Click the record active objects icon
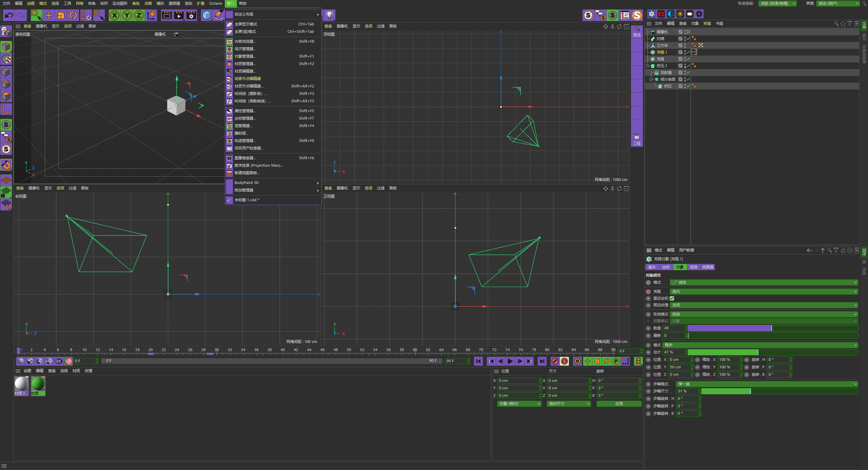Screen dimensions: 868x470 tap(555, 361)
